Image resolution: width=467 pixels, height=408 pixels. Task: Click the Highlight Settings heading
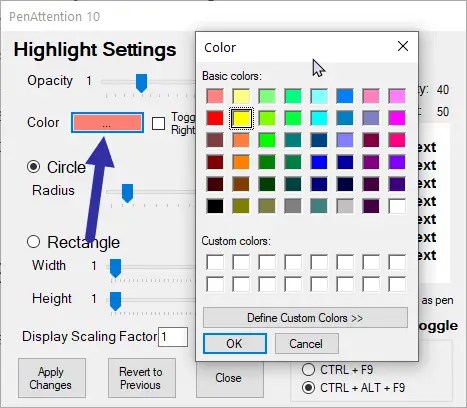coord(95,50)
